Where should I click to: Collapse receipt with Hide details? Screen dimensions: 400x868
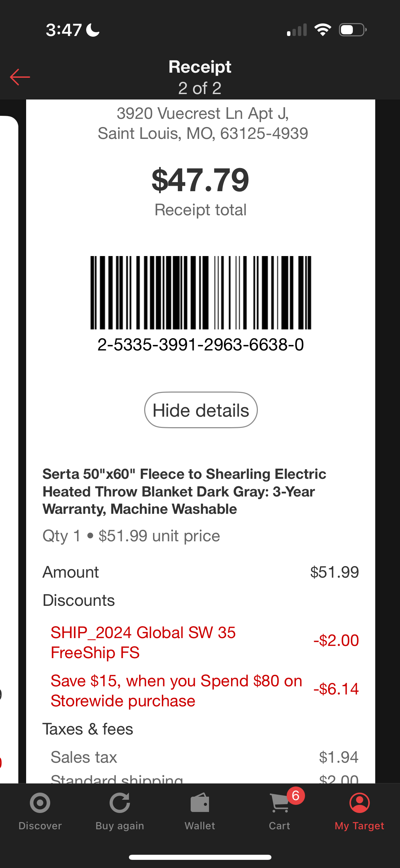[201, 410]
